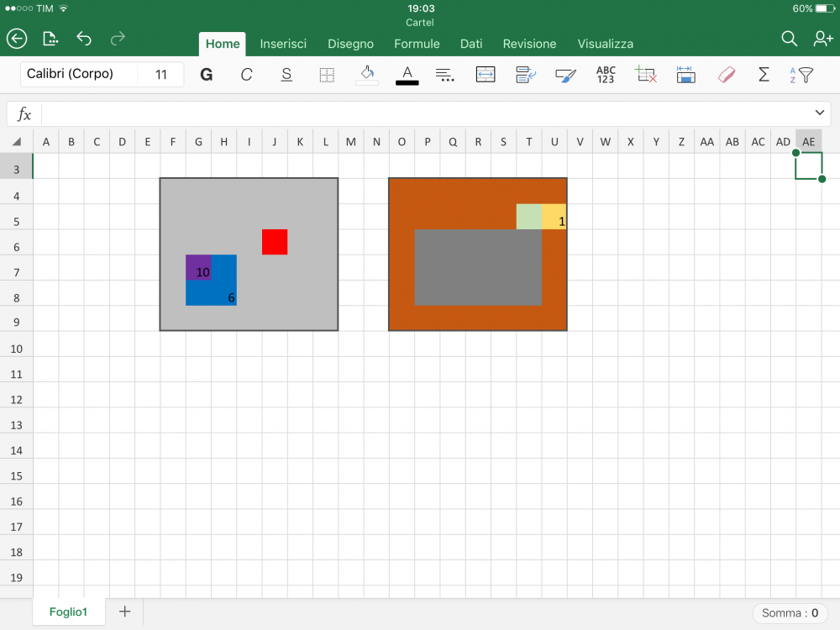Open the sort and filter icon
This screenshot has width=840, height=630.
[x=801, y=75]
